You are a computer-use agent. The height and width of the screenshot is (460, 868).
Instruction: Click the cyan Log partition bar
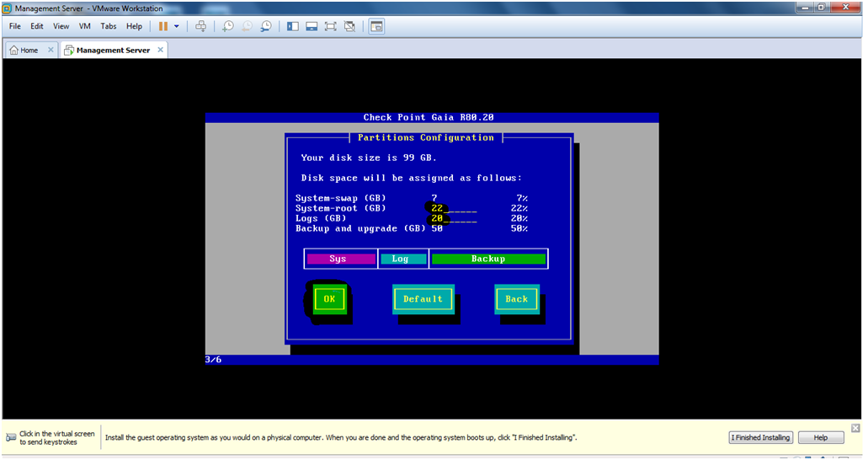403,259
